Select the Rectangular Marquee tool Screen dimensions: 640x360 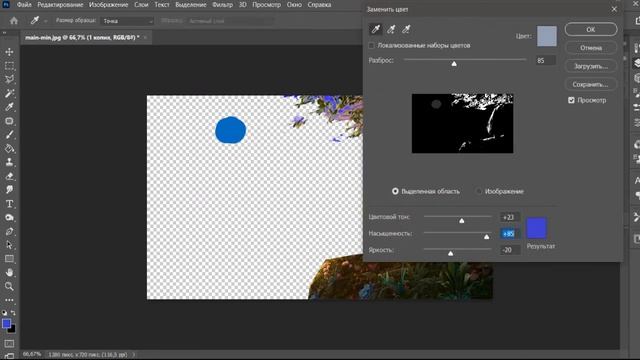point(9,66)
